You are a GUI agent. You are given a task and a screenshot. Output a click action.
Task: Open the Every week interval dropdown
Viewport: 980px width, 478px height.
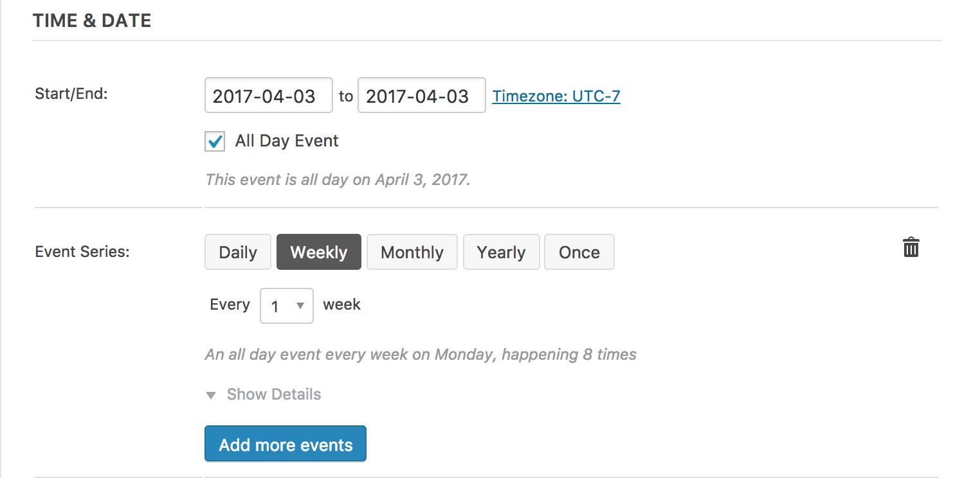click(287, 306)
